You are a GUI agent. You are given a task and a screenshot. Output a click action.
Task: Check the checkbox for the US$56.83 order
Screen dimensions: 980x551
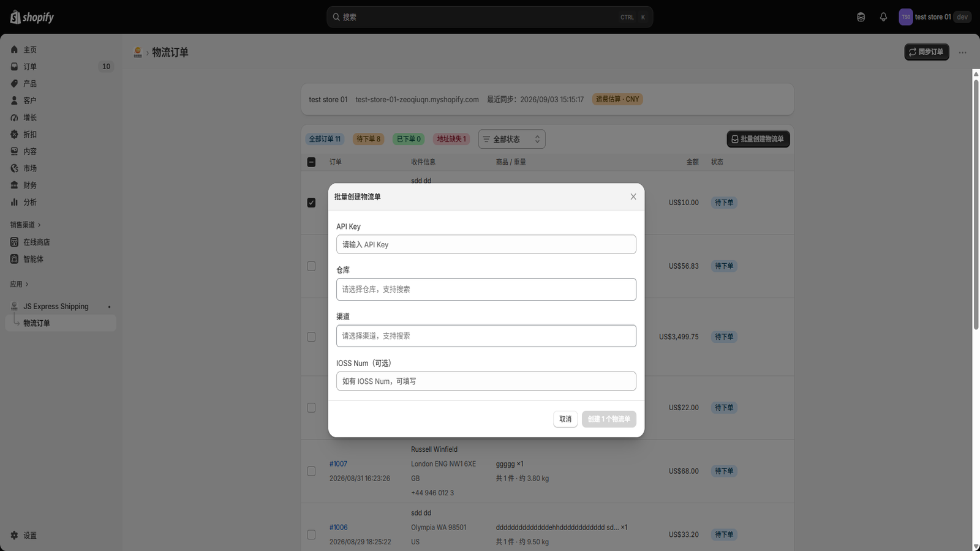[311, 266]
